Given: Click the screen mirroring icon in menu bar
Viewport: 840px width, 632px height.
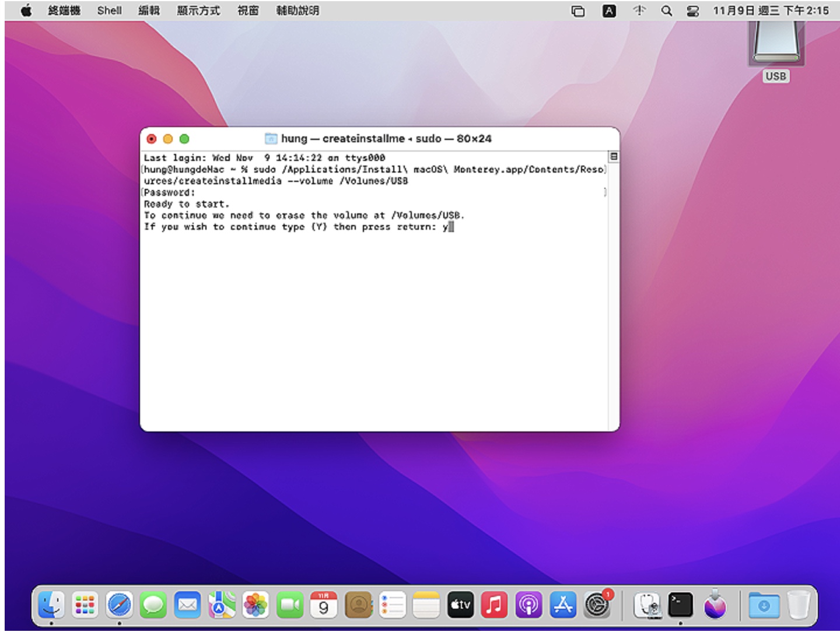Looking at the screenshot, I should click(578, 11).
